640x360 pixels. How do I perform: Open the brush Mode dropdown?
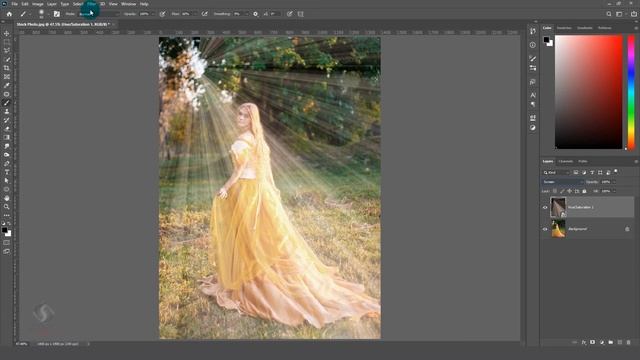(99, 14)
